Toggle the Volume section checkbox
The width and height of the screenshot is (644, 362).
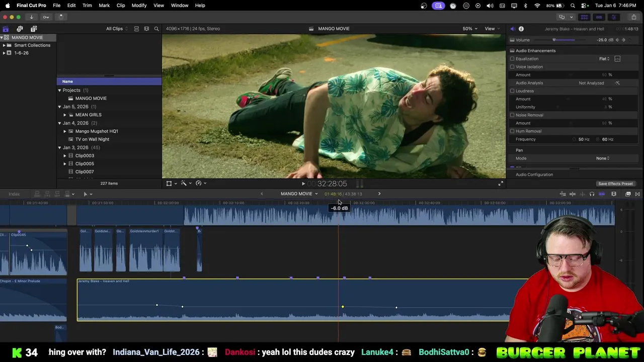coord(512,40)
